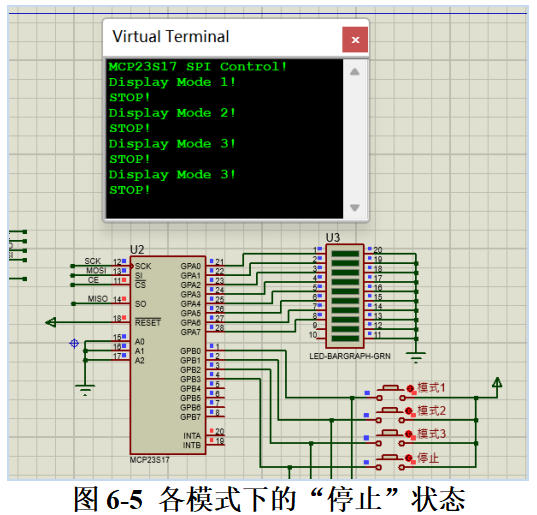
Task: Click the ground symbol under A0-A2 pins
Action: (85, 390)
